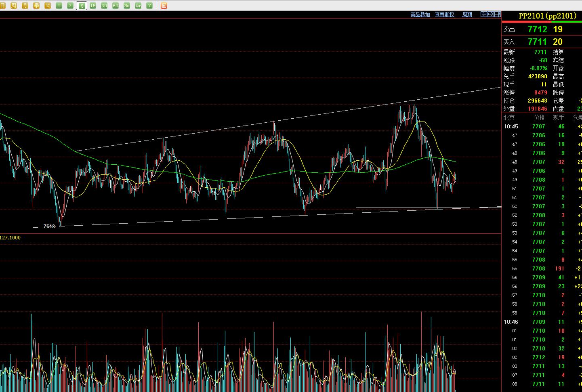Switch to the quarterly (季) period chart
Image resolution: width=582 pixels, height=392 pixels.
36,6
